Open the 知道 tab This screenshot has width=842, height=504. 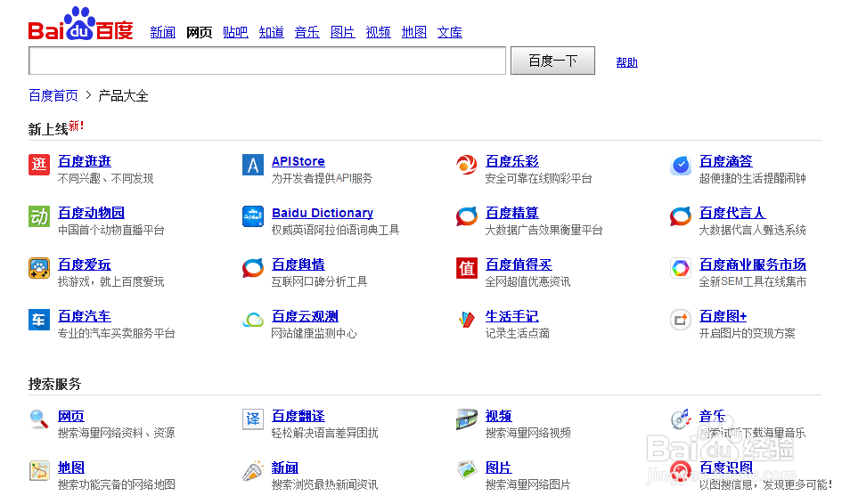click(271, 32)
